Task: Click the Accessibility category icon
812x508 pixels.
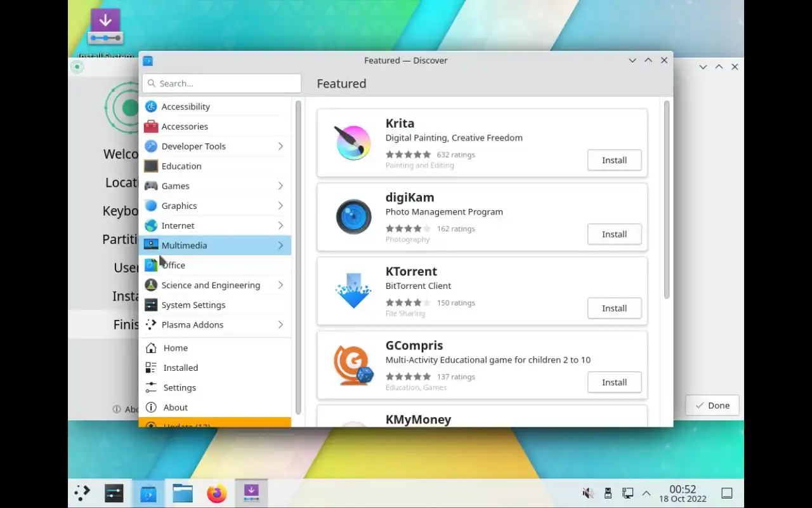Action: 151,107
